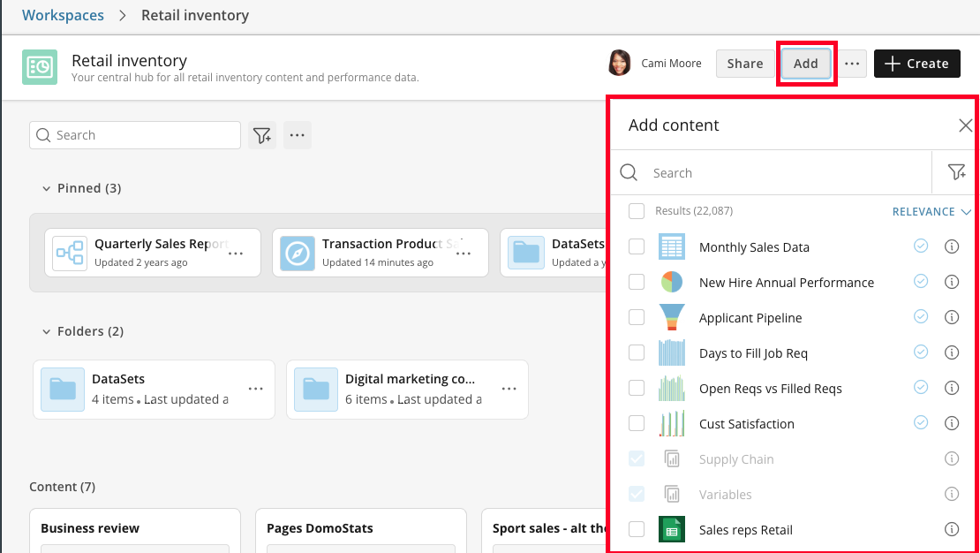Collapse the Folders section
This screenshot has height=553, width=980.
tap(46, 331)
